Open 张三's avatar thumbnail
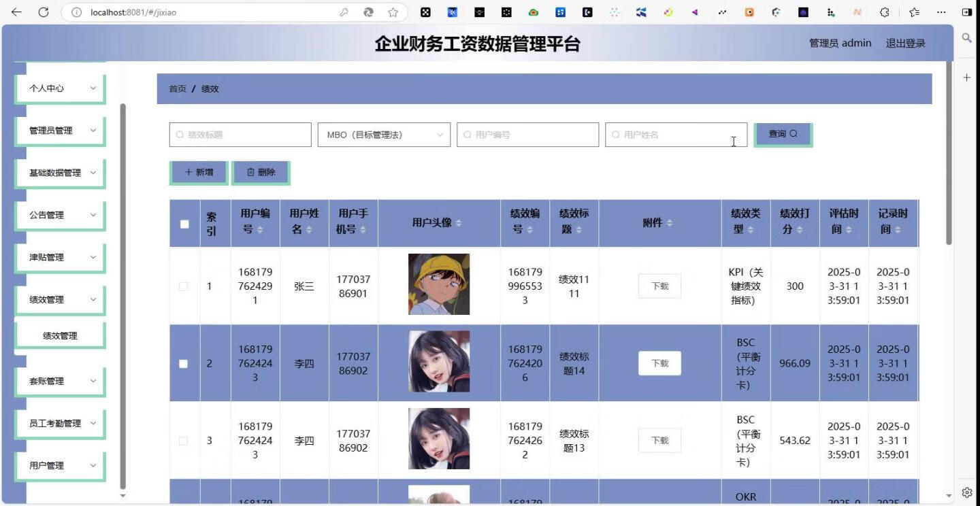The image size is (980, 506). tap(439, 284)
